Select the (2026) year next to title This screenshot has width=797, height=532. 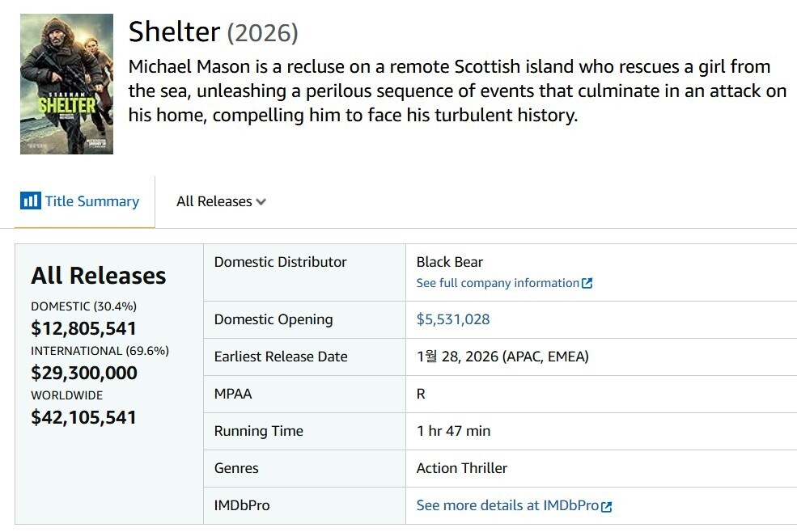tap(262, 33)
